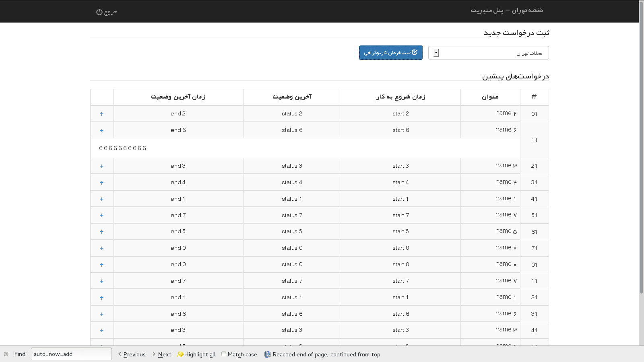Image resolution: width=644 pixels, height=362 pixels.
Task: Click the Find text input field
Action: [71, 354]
